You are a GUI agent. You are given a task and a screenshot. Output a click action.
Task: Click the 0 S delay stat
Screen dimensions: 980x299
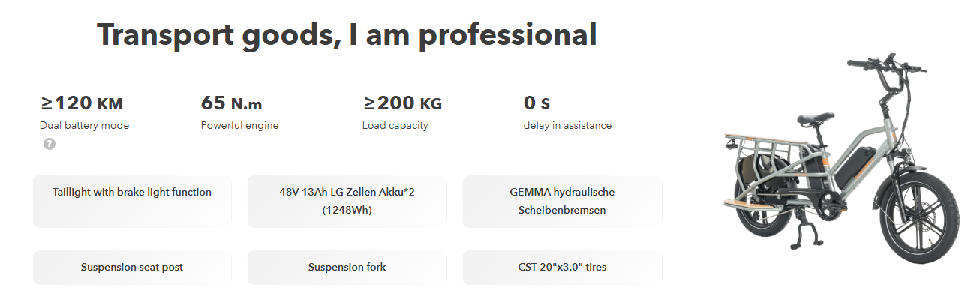coord(537,103)
